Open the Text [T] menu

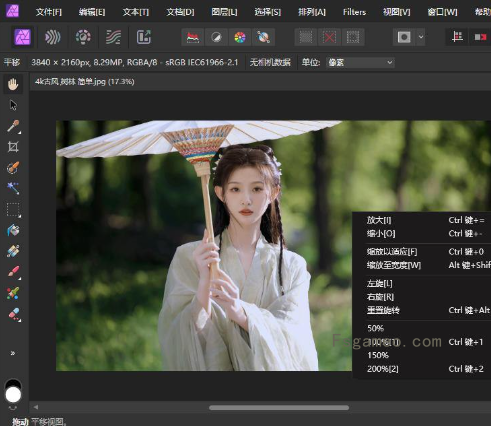point(136,12)
